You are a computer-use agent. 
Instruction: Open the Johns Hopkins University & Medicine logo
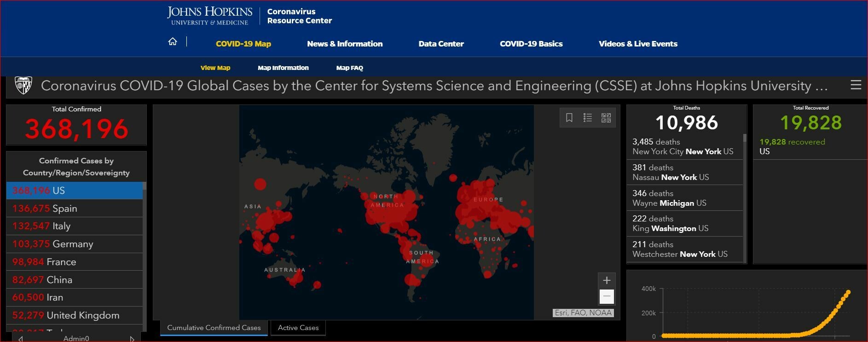click(x=210, y=16)
